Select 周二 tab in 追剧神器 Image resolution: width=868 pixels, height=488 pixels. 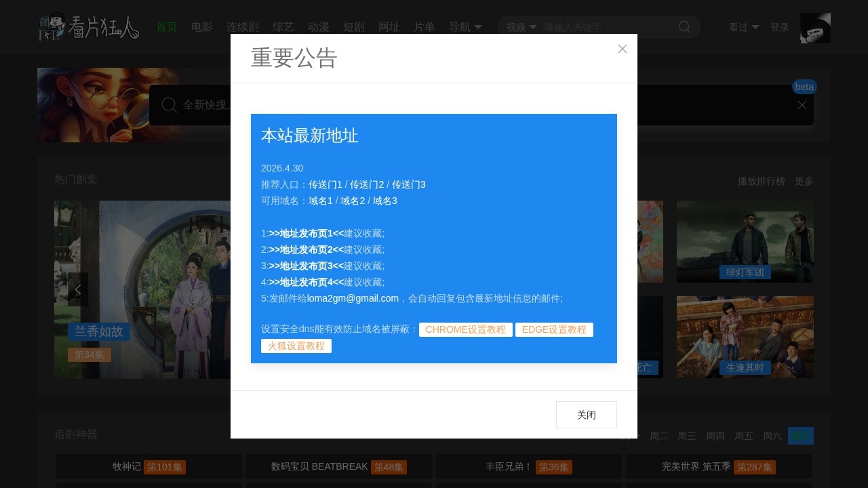tap(659, 436)
